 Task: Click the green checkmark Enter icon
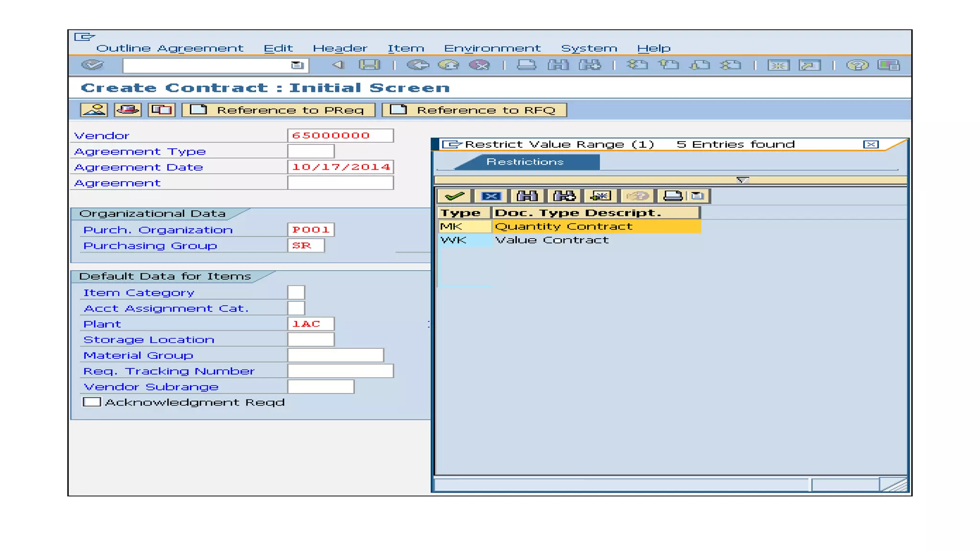pos(92,65)
